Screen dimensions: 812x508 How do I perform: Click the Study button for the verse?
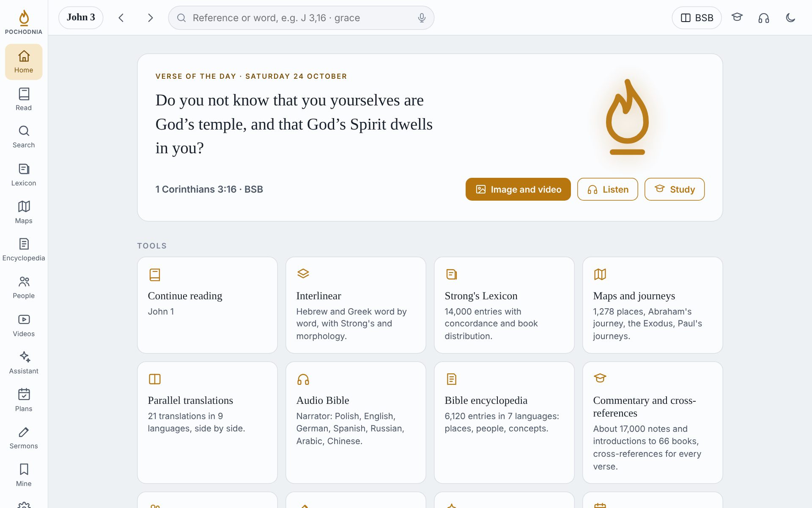675,189
